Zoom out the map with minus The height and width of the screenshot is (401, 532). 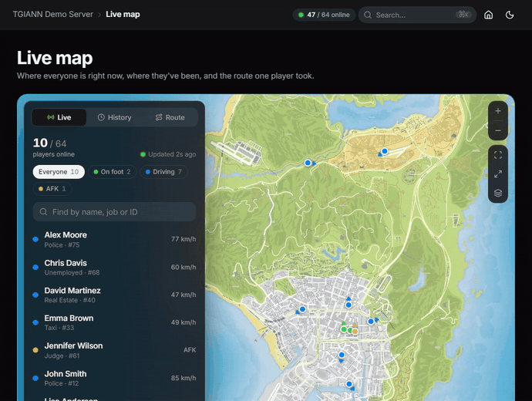coord(498,130)
